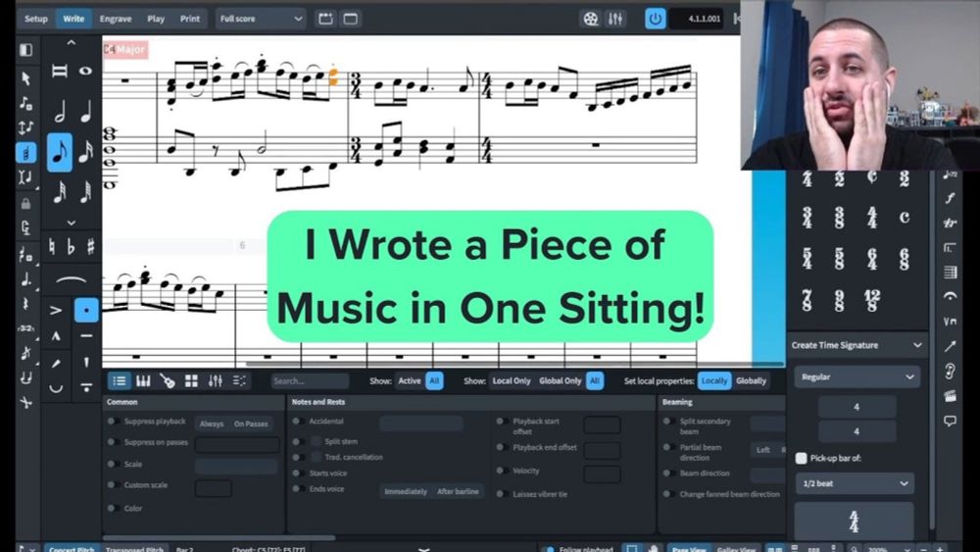This screenshot has width=980, height=552.
Task: Apply the flat accidental
Action: pos(72,247)
